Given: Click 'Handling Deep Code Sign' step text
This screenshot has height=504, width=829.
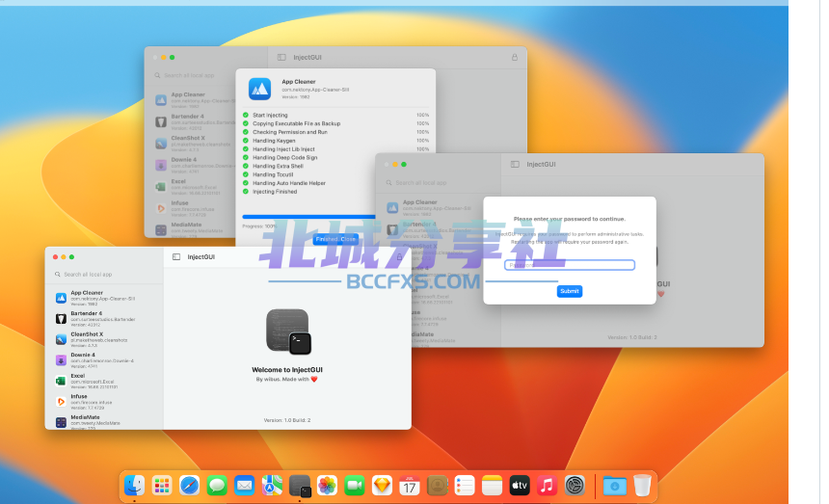Looking at the screenshot, I should tap(285, 157).
